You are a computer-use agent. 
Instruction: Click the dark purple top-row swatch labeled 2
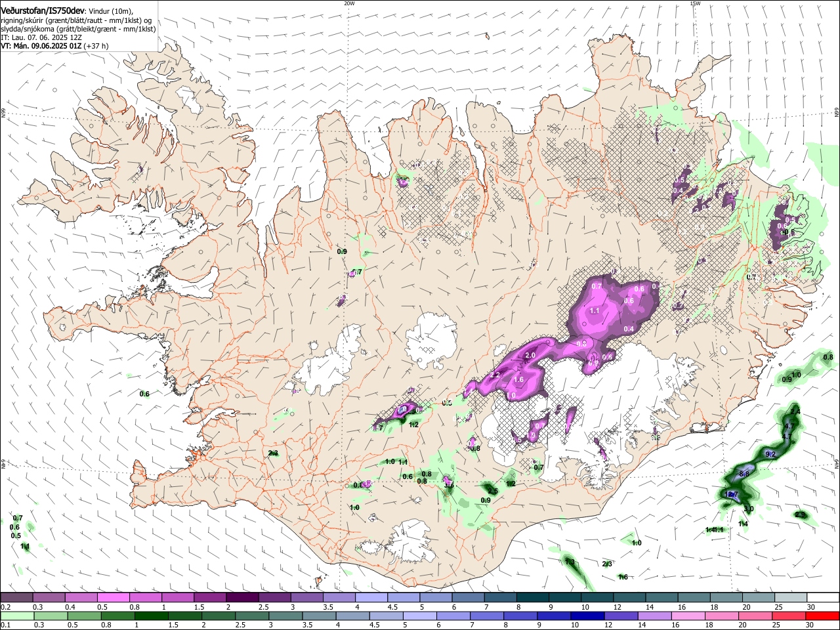(241, 597)
